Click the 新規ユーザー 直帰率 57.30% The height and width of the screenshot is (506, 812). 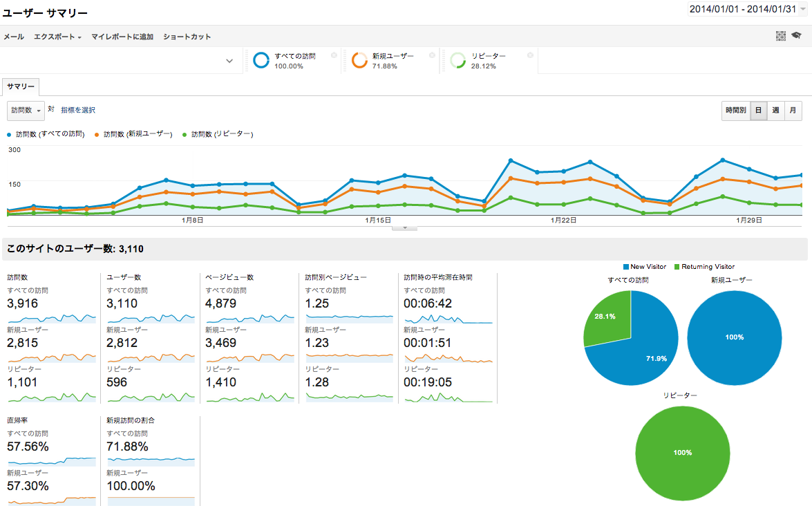point(28,486)
